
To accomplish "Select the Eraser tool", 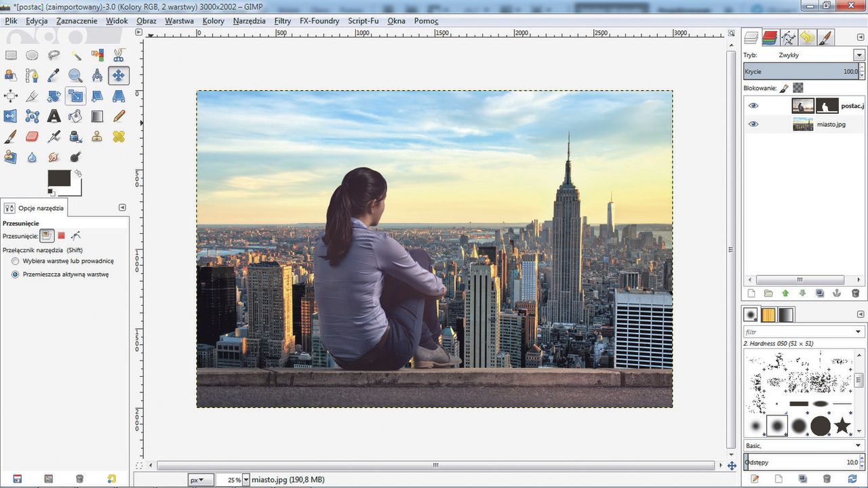I will pyautogui.click(x=32, y=137).
